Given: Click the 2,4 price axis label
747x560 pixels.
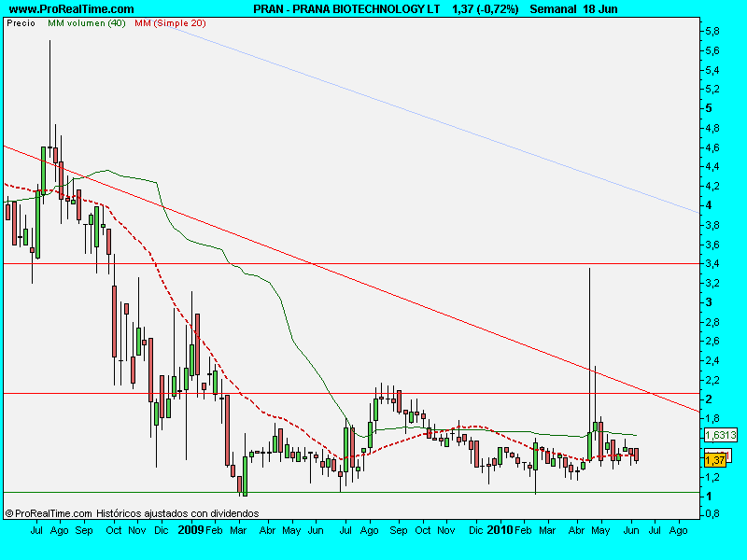Looking at the screenshot, I should [712, 360].
